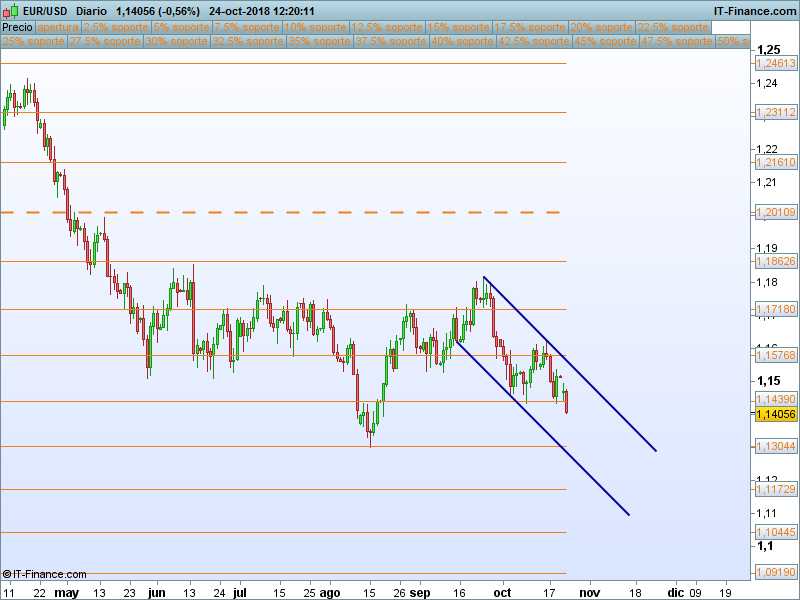Select the 5% soporte label
Image resolution: width=800 pixels, height=600 pixels.
(182, 28)
